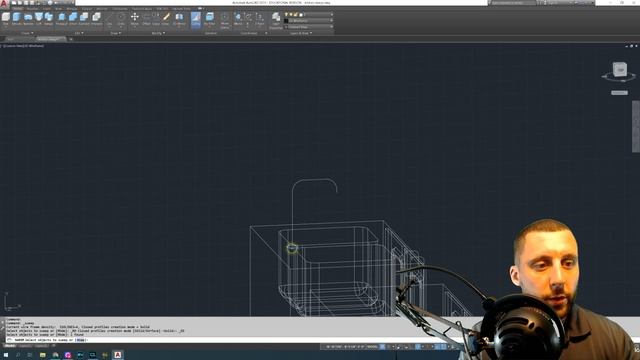The width and height of the screenshot is (640, 360).
Task: Click the World UCS icon
Action: click(238, 18)
